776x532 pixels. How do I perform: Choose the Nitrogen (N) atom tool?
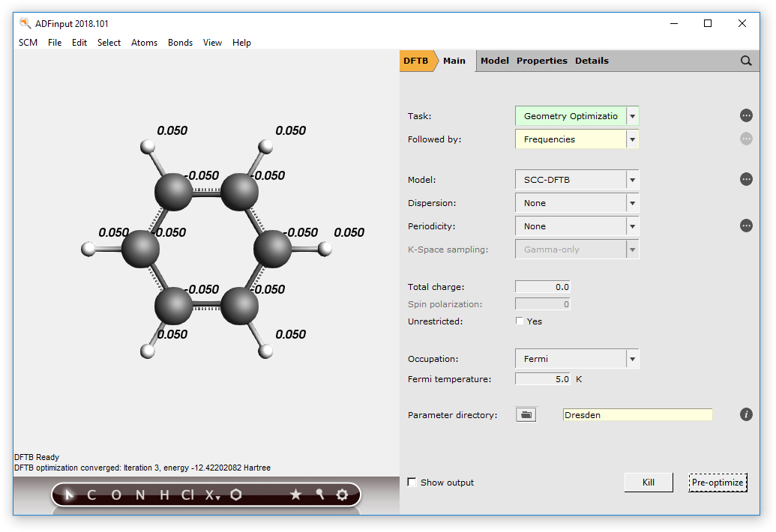point(139,495)
